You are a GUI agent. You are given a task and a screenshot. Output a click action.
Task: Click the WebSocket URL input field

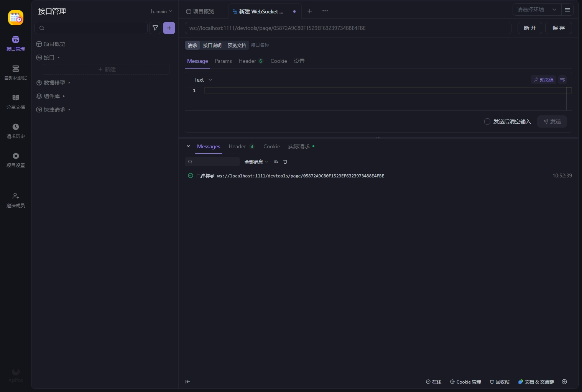coord(347,28)
